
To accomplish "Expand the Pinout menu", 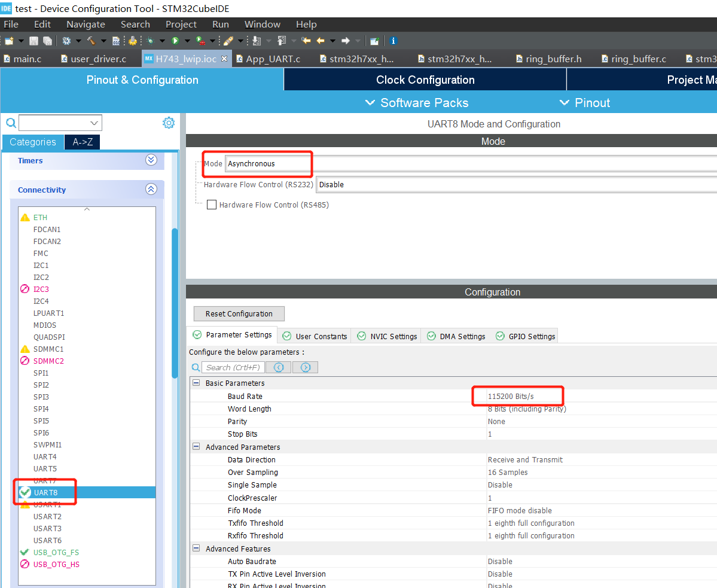I will point(585,103).
